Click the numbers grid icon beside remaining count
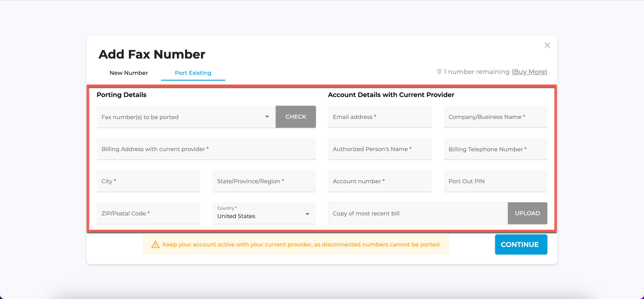 [439, 72]
